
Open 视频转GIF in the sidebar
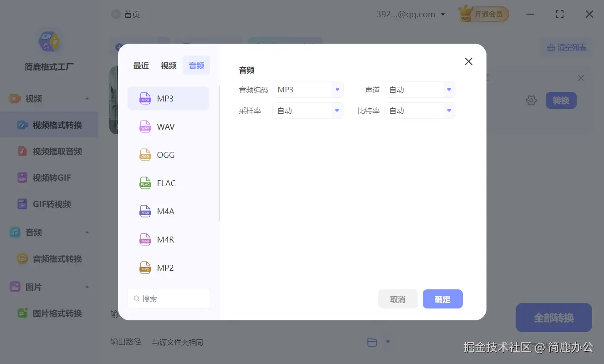pyautogui.click(x=49, y=178)
